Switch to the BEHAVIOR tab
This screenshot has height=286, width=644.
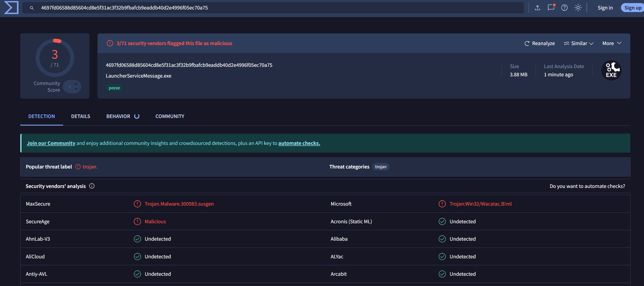(x=118, y=116)
